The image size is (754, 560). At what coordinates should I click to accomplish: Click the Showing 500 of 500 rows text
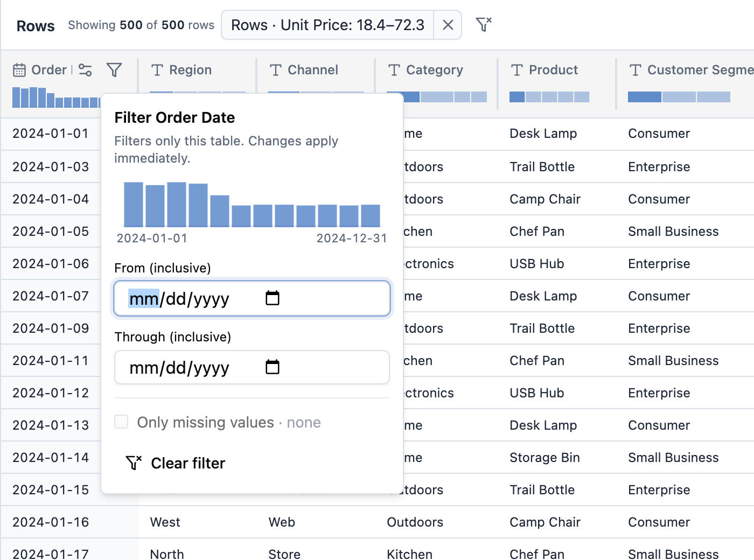click(141, 25)
